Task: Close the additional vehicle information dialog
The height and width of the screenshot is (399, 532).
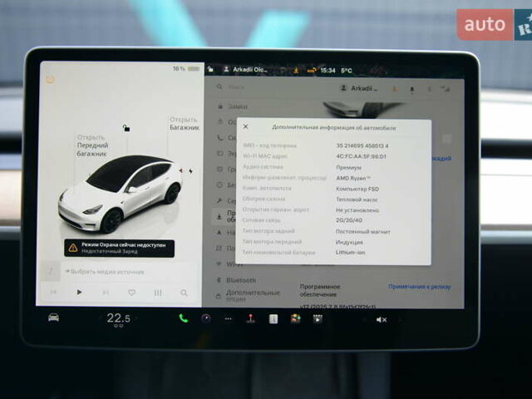Action: point(245,127)
